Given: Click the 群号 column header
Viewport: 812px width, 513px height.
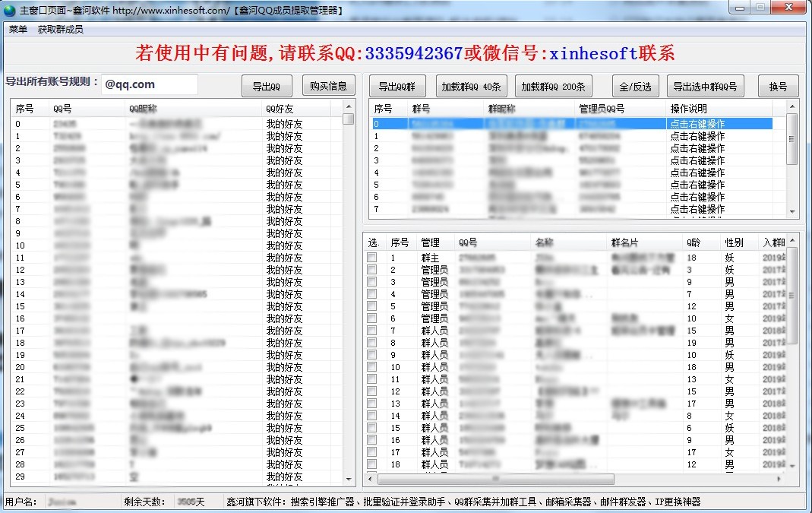Looking at the screenshot, I should point(446,109).
